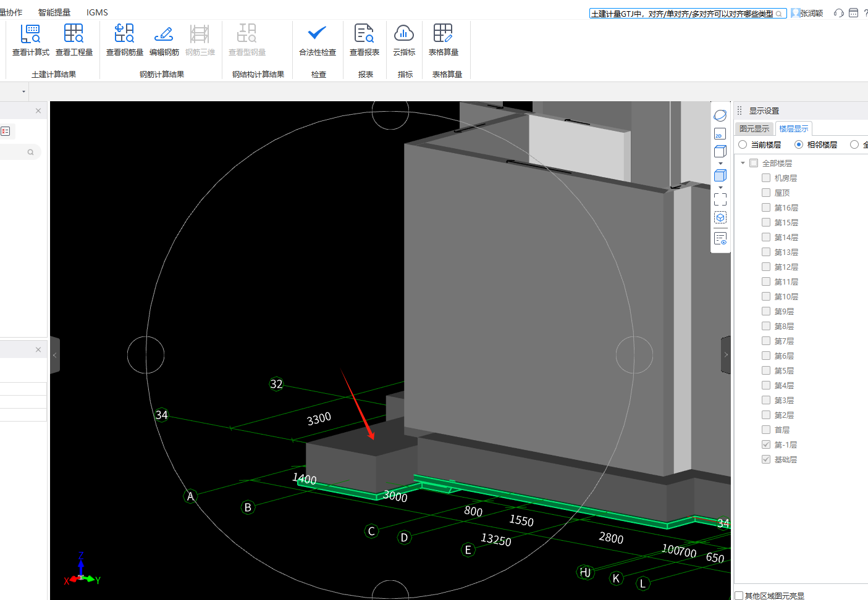Collapse 全部楼层 tree node
This screenshot has width=868, height=600.
(x=743, y=163)
